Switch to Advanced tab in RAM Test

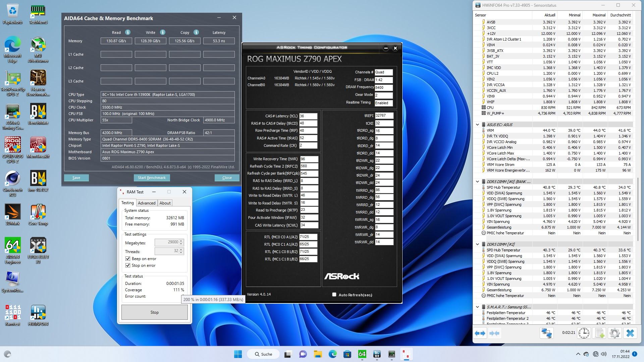coord(146,202)
